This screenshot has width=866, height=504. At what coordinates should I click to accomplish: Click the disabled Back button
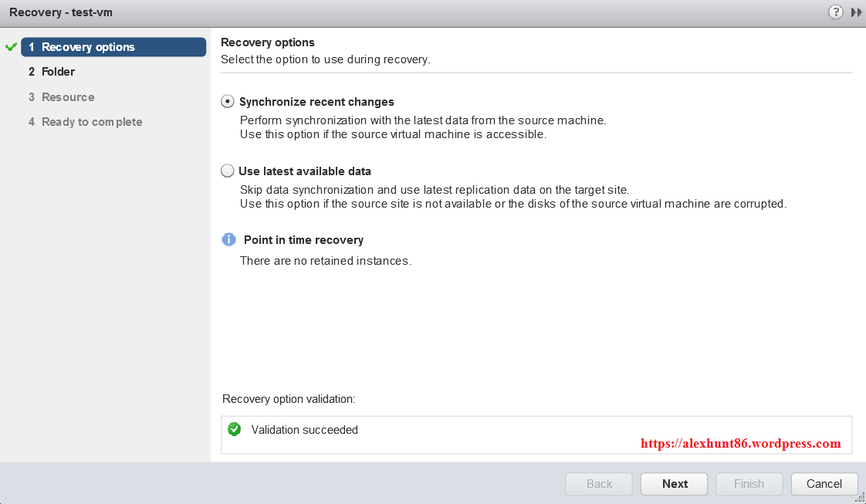point(599,484)
